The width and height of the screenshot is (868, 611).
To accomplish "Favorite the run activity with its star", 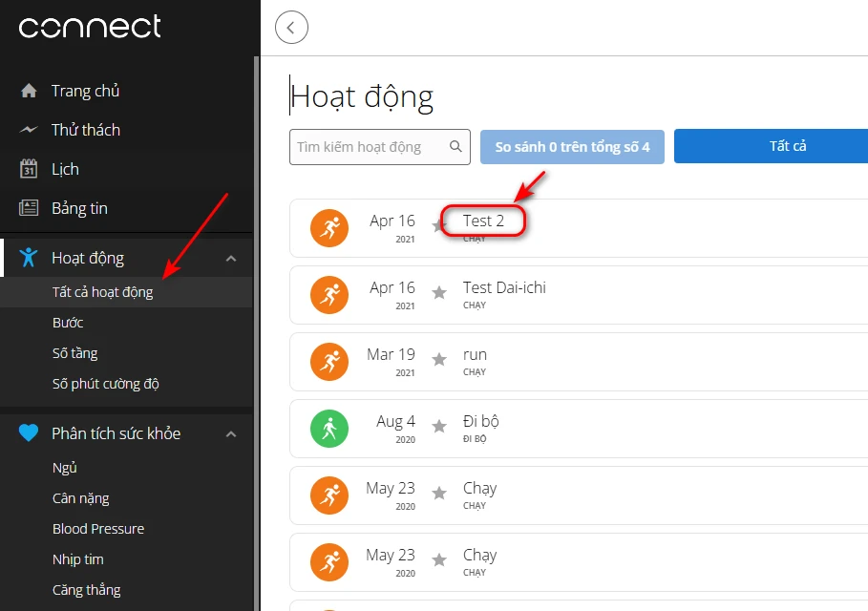I will tap(439, 360).
